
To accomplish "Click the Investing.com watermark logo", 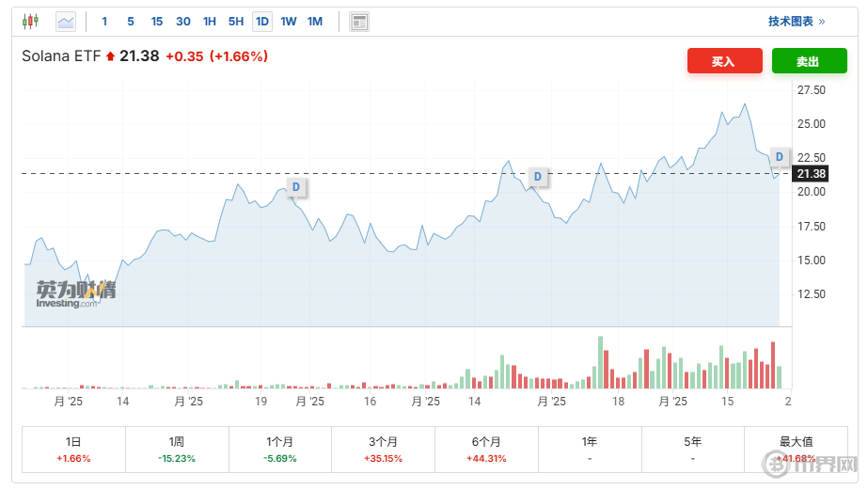I will coord(75,294).
